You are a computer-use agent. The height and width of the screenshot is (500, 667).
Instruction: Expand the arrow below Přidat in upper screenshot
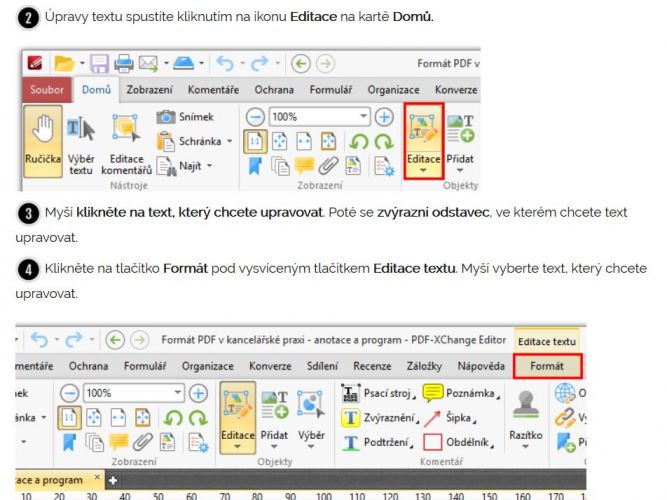(x=460, y=171)
